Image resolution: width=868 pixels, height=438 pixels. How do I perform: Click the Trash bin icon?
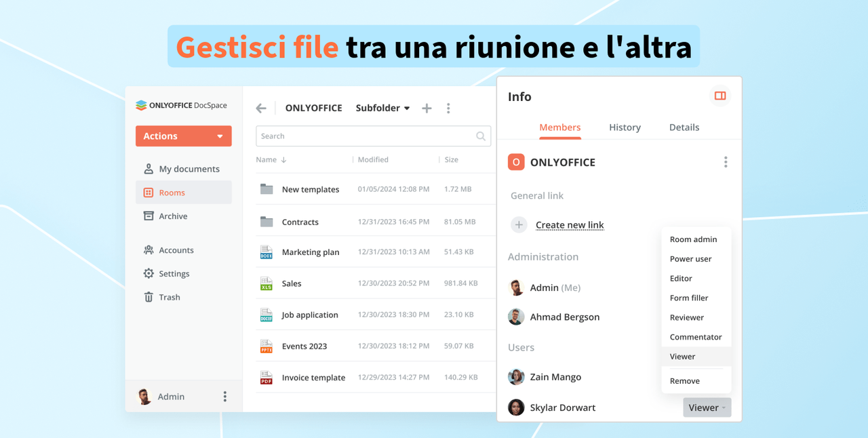coord(149,297)
